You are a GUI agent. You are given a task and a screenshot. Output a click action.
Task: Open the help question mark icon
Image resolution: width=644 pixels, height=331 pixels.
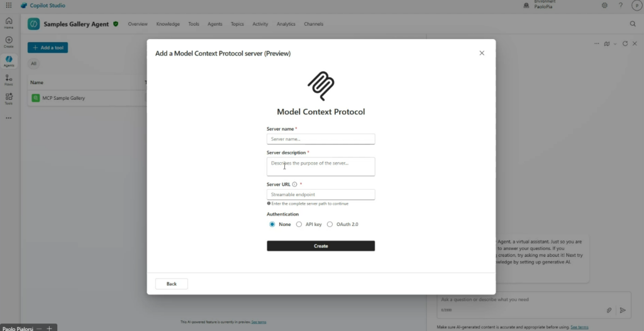(621, 5)
